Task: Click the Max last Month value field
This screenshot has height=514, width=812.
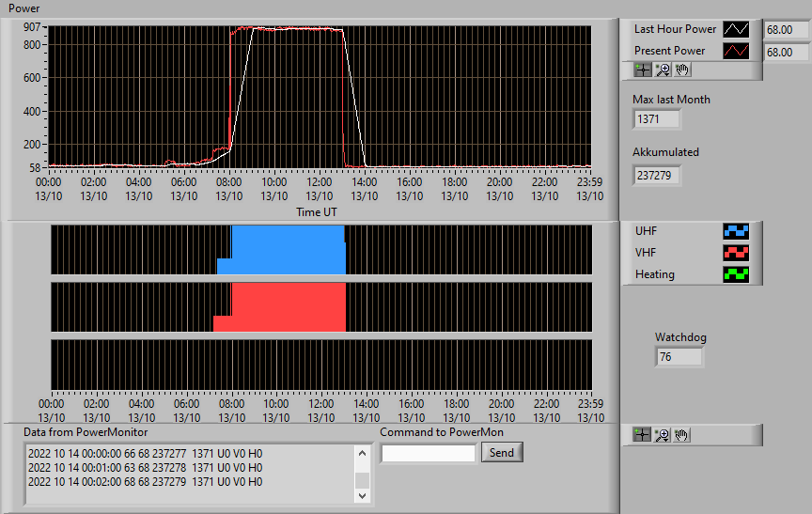Action: pos(656,119)
